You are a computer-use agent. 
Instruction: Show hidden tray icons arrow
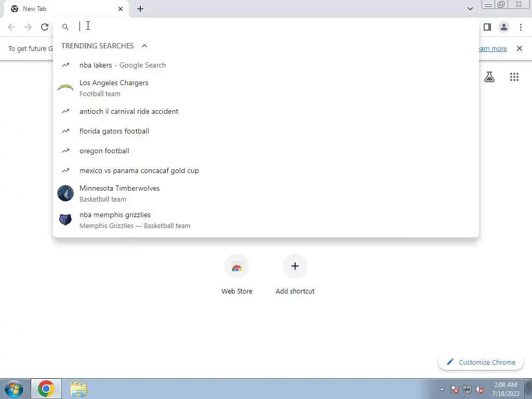coord(442,389)
